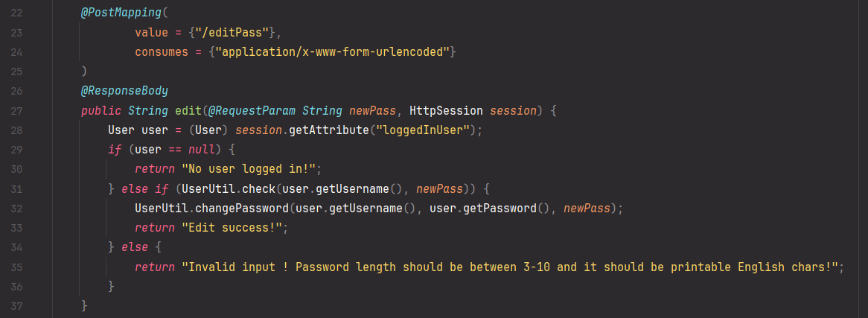The image size is (868, 318).
Task: Click line number 31 in the gutter
Action: pos(18,188)
